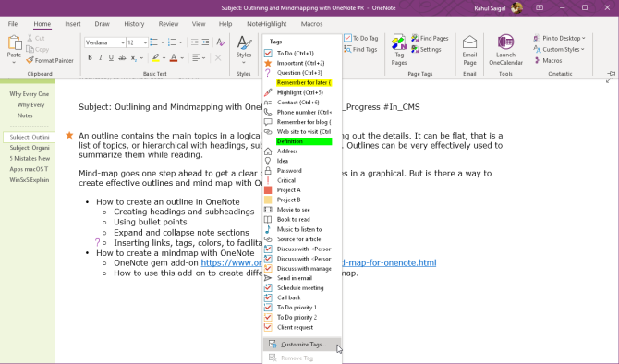Select the Format Painter tool
The height and width of the screenshot is (364, 619).
tap(50, 60)
